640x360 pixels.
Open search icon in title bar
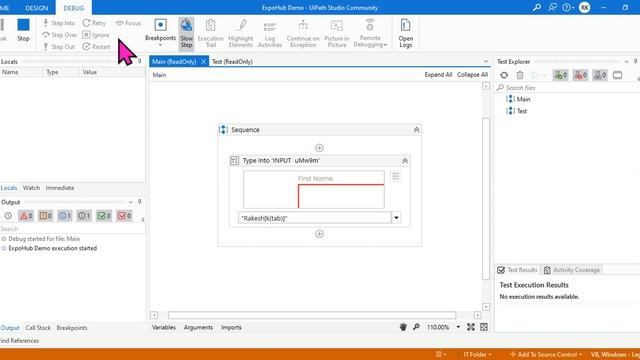click(537, 7)
